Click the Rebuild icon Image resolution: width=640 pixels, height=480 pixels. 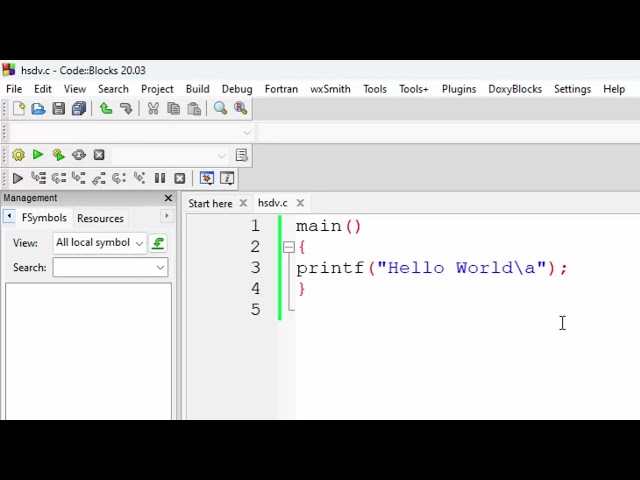(79, 155)
